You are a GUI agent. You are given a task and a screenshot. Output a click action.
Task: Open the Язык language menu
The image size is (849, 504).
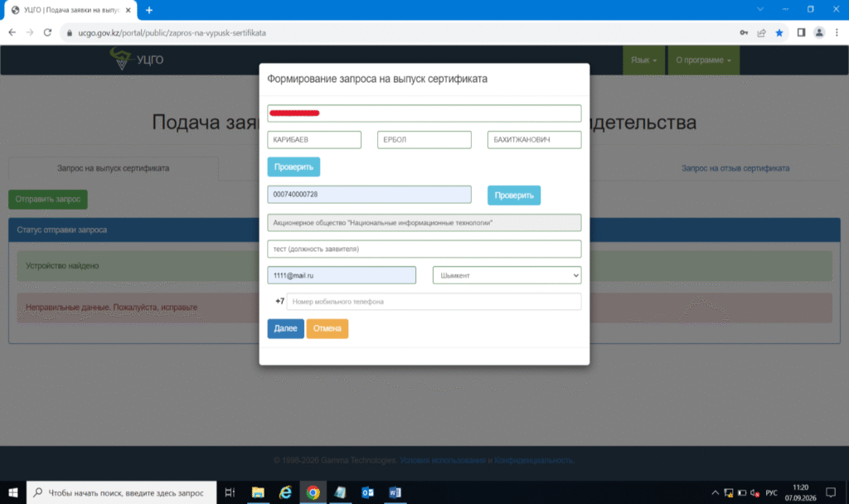pos(643,60)
